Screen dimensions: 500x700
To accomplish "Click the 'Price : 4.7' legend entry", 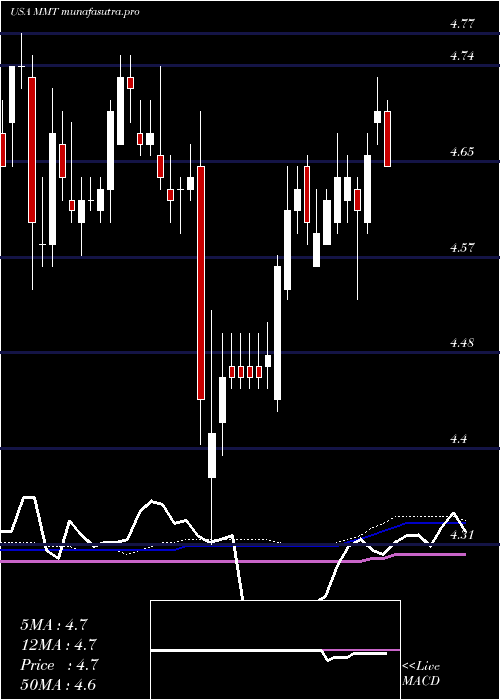I will pyautogui.click(x=59, y=665).
